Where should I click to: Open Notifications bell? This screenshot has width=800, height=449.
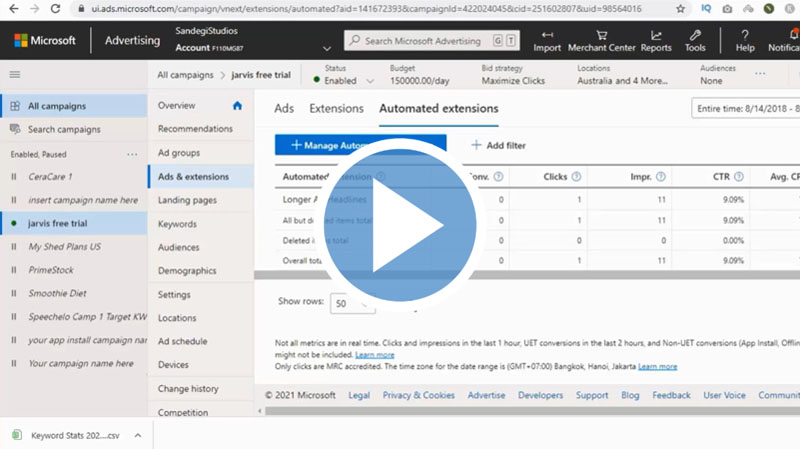(793, 35)
